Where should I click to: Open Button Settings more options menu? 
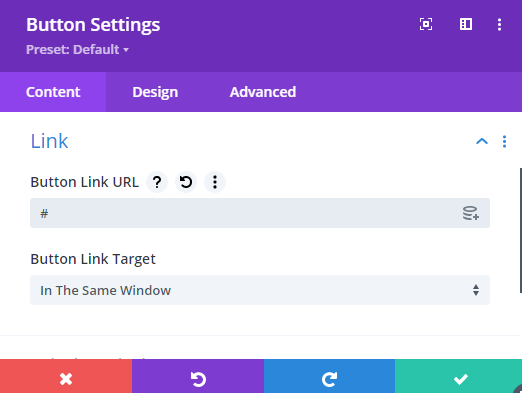point(499,25)
